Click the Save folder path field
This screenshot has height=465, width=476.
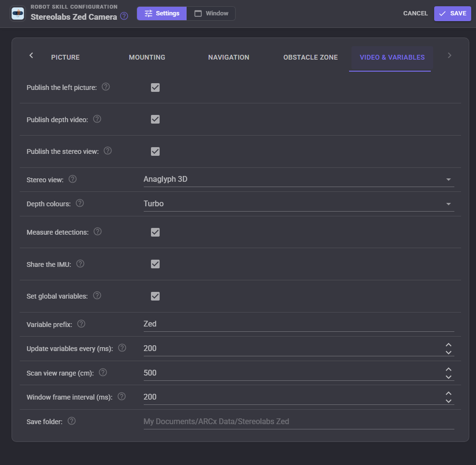tap(299, 422)
